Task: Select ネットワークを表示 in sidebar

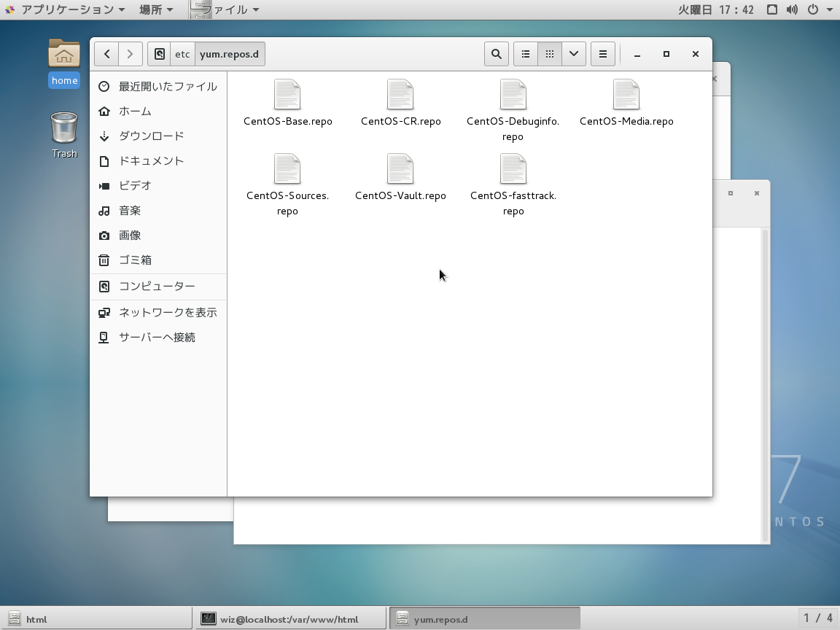Action: pos(158,312)
